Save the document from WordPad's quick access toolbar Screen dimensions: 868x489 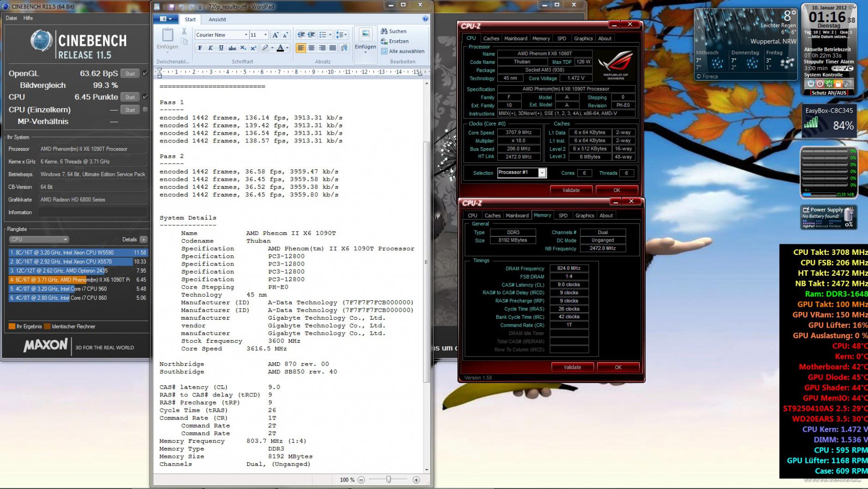click(171, 6)
